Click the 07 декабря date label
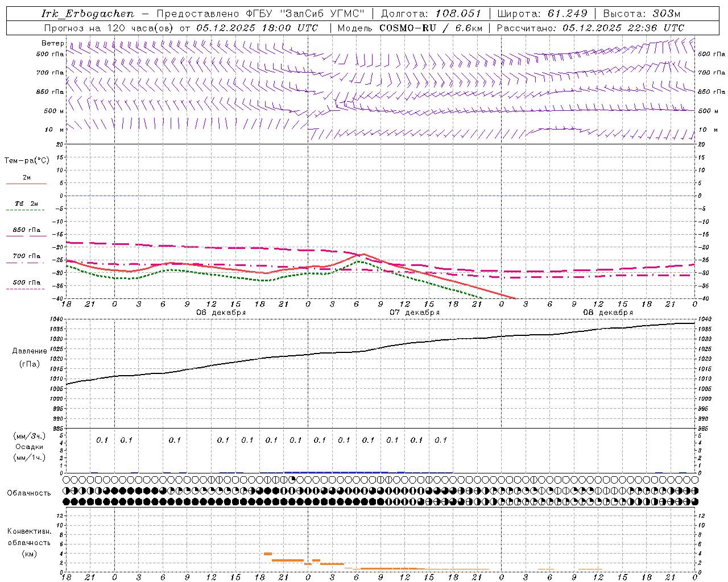Viewport: 728px width, 582px height. [414, 313]
